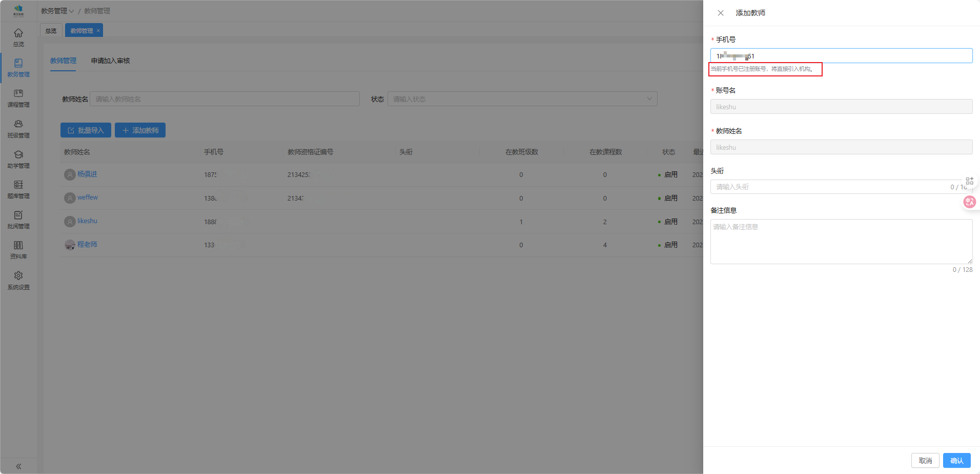Open teacher 杨俱进 name link
Screen dimensions: 980x474
87,174
